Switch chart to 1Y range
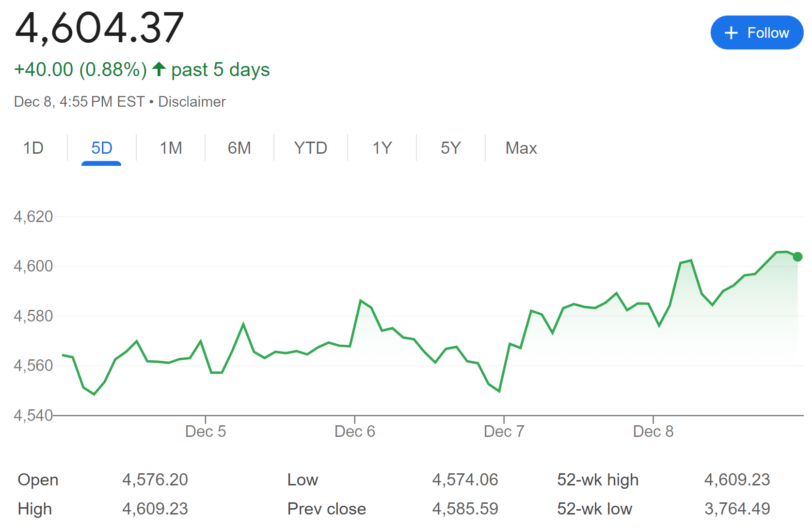This screenshot has height=530, width=812. click(x=382, y=148)
